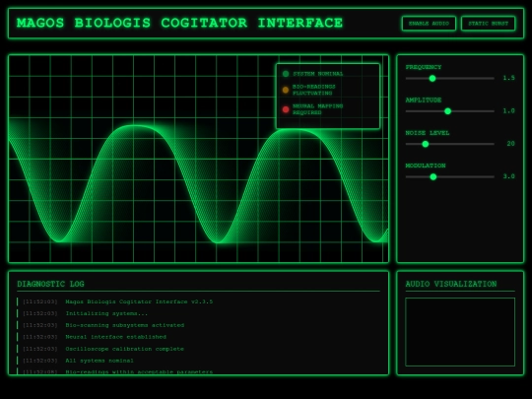
Task: Select the log entry with v2.3.5
Action: [198, 301]
